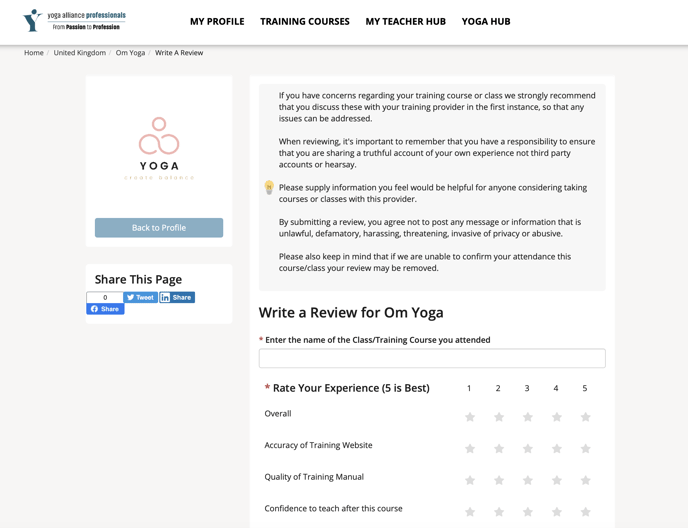Rate Quality of Training Manual 1 star
The height and width of the screenshot is (528, 688).
click(x=470, y=480)
